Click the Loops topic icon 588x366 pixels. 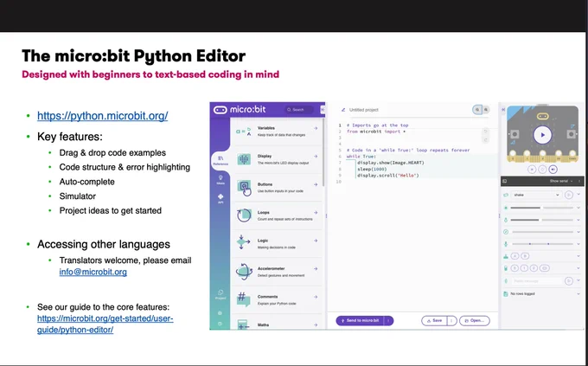pos(244,215)
